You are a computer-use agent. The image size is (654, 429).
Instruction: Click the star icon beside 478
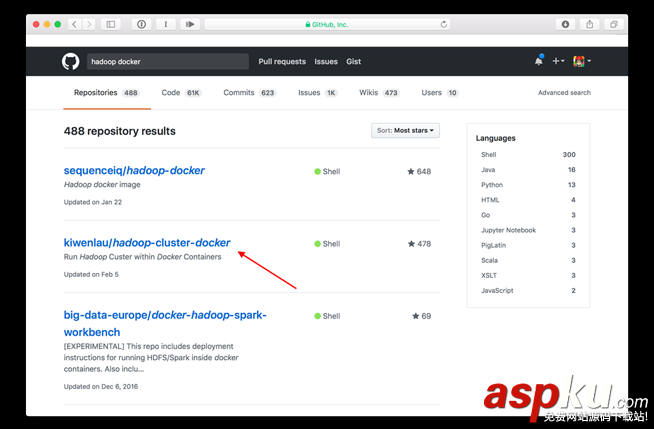point(411,243)
